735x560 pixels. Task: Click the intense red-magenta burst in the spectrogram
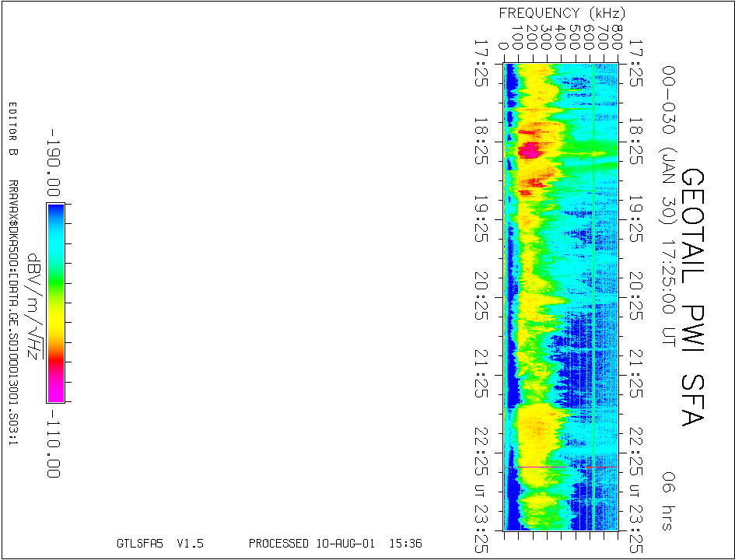coord(530,149)
